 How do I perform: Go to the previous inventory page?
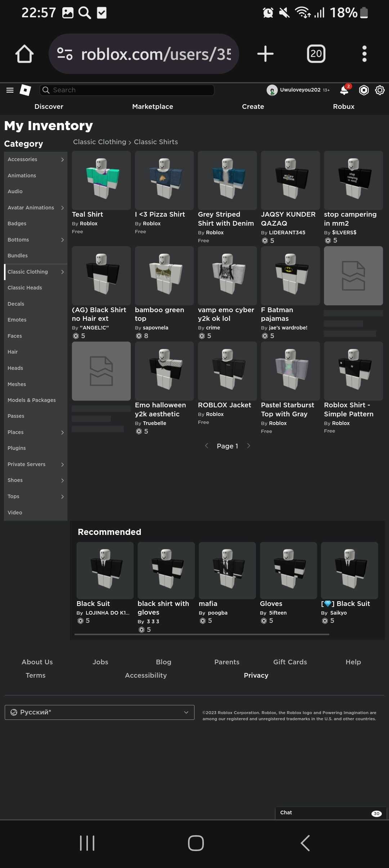[x=207, y=446]
